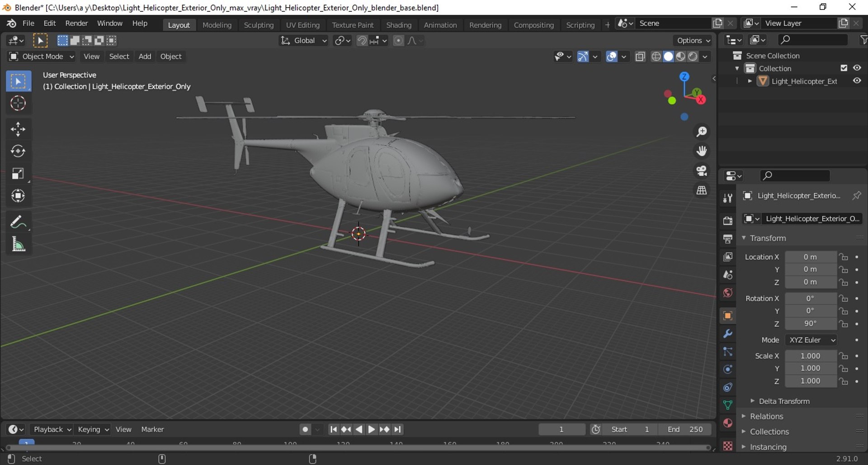Image resolution: width=868 pixels, height=465 pixels.
Task: Open the Modifier properties wrench tab
Action: click(x=727, y=334)
